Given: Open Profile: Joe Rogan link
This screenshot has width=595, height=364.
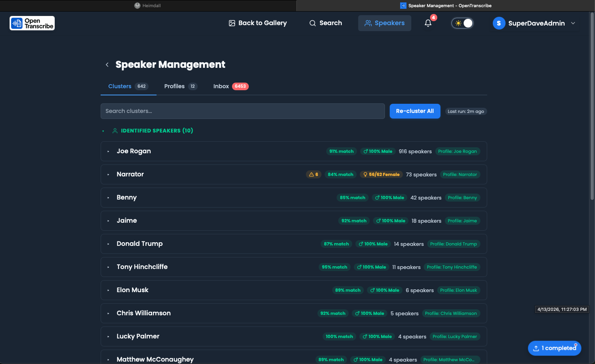Looking at the screenshot, I should pos(457,151).
